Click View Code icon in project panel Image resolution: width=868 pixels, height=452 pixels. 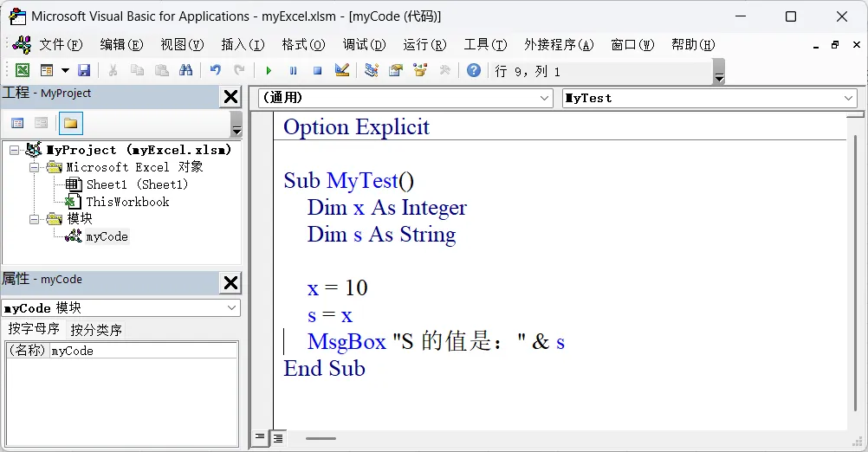(x=17, y=123)
